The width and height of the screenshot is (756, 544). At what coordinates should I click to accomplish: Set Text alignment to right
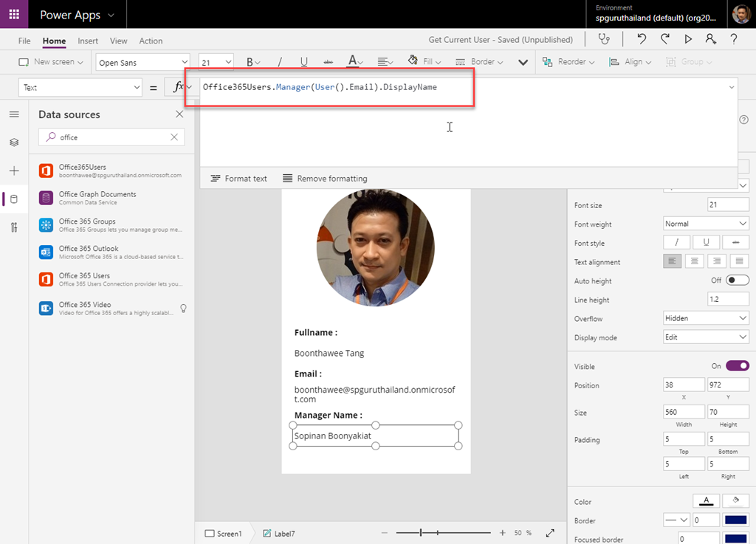click(717, 261)
